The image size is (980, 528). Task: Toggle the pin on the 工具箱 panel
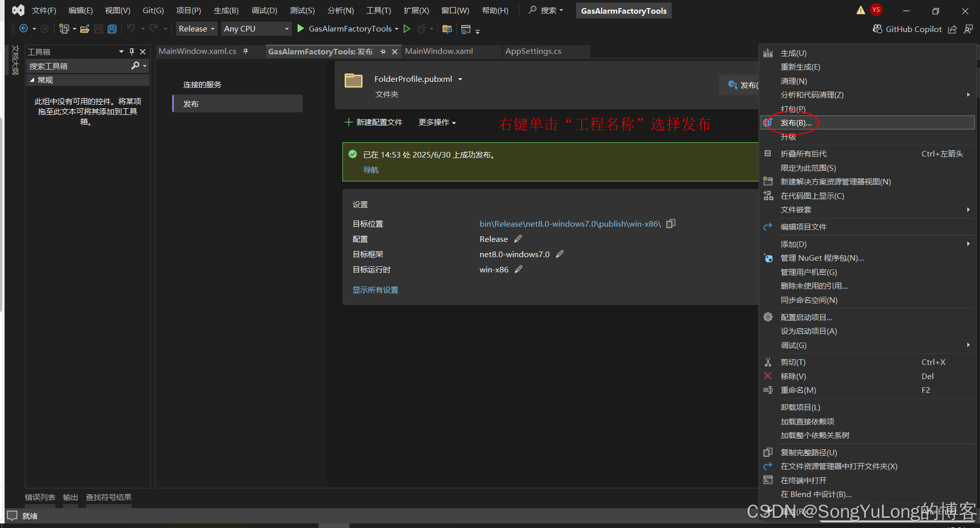pyautogui.click(x=131, y=51)
